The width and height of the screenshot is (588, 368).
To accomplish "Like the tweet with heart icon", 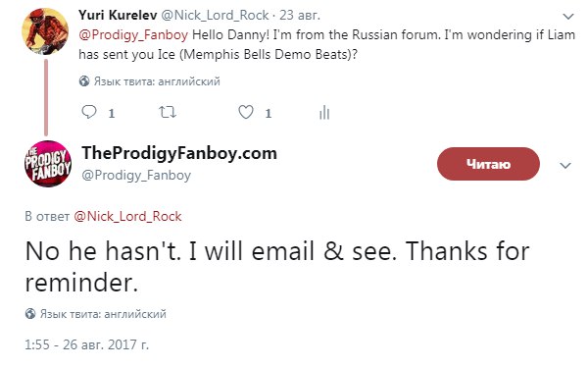I will click(246, 112).
